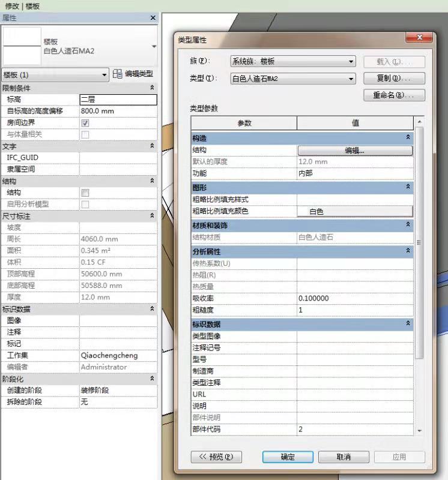Collapse the 分析属性 group
This screenshot has height=480, width=448.
click(408, 250)
